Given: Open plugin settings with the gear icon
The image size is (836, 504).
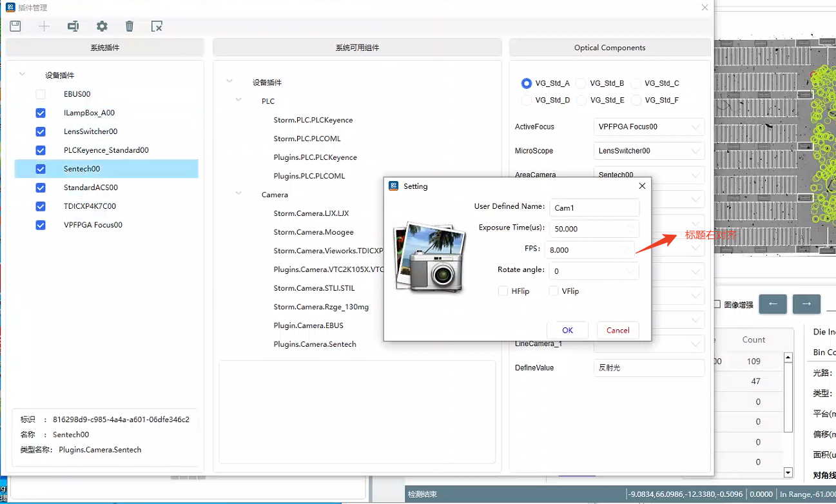Looking at the screenshot, I should pyautogui.click(x=102, y=26).
